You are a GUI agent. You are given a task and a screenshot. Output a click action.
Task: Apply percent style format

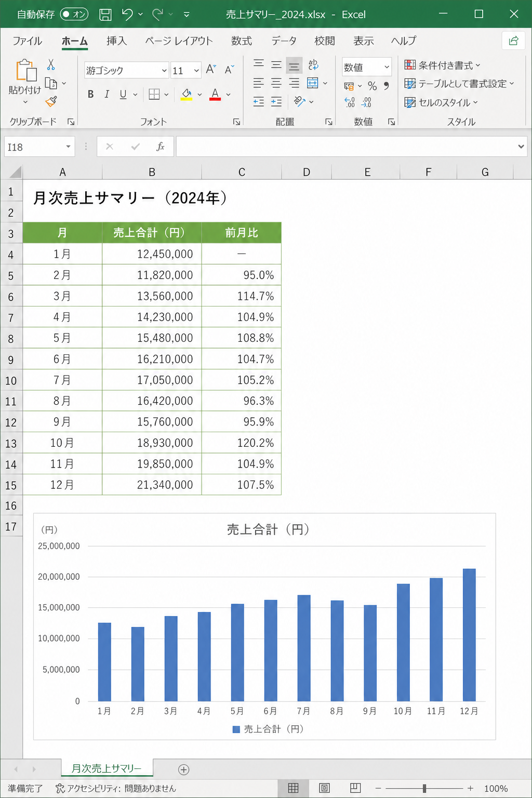pyautogui.click(x=373, y=86)
